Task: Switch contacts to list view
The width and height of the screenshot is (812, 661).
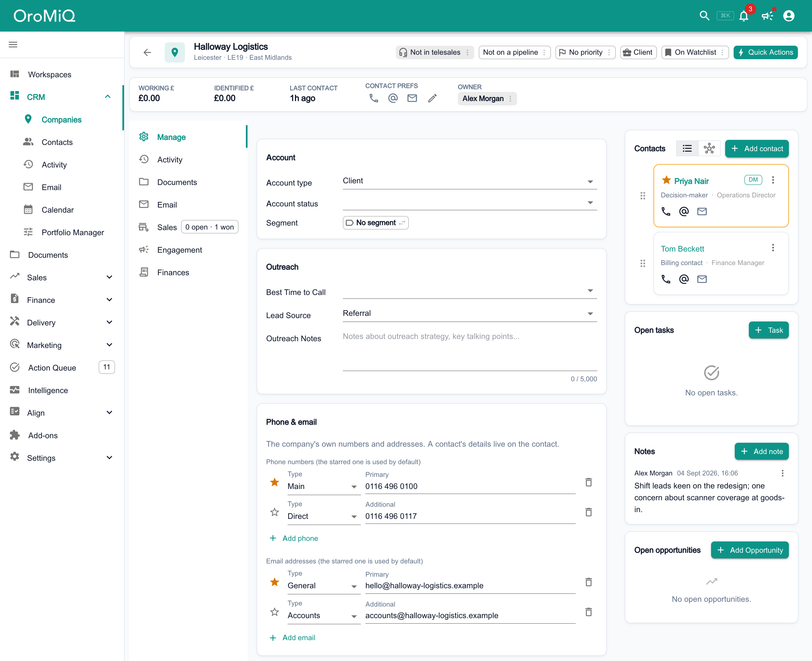Action: 687,149
